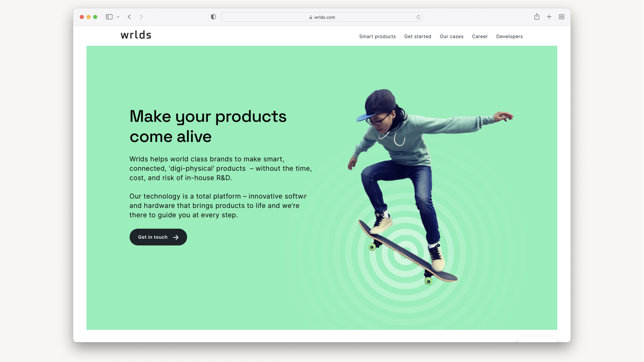644x362 pixels.
Task: Click the wrlds.com address bar
Action: [322, 17]
